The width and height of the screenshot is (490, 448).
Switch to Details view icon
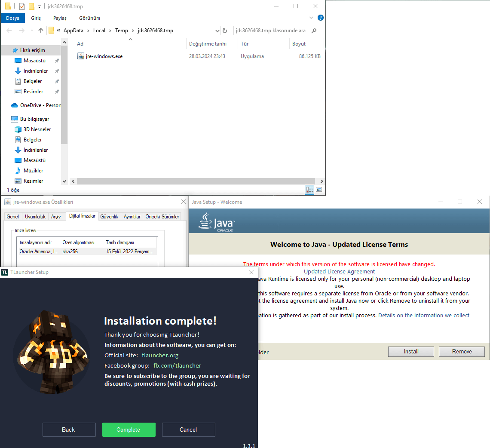309,190
